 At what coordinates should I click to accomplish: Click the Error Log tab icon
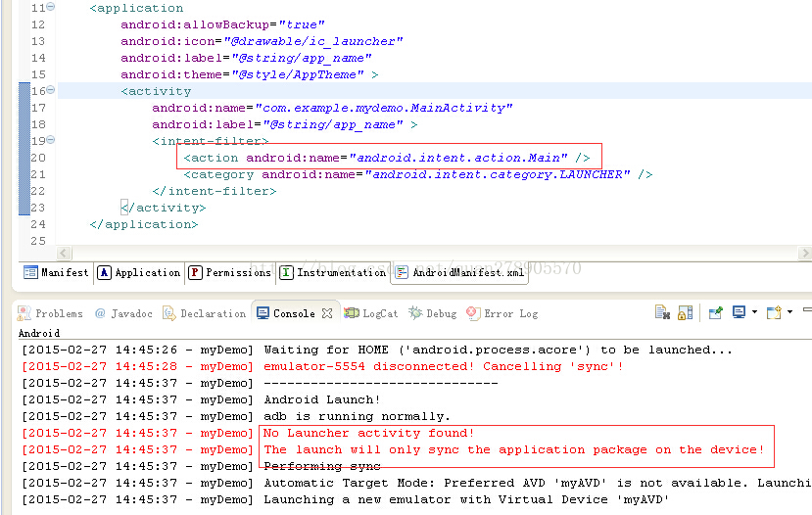tap(473, 312)
